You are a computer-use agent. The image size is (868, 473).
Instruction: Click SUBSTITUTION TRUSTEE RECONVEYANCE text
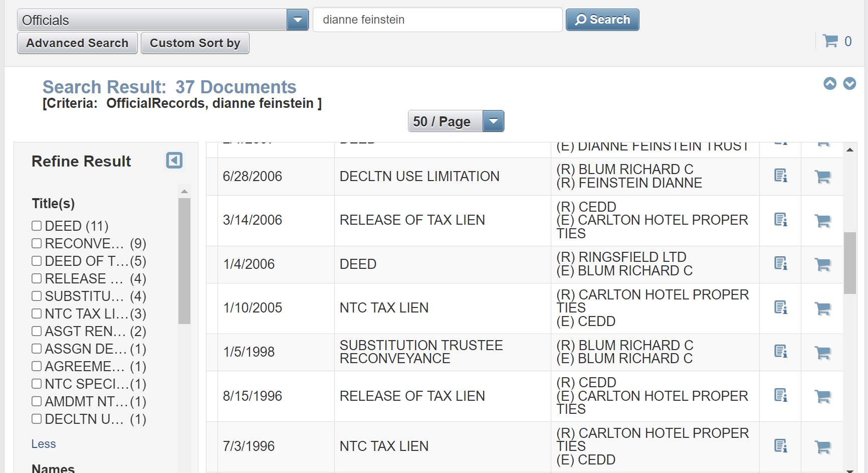pos(421,352)
